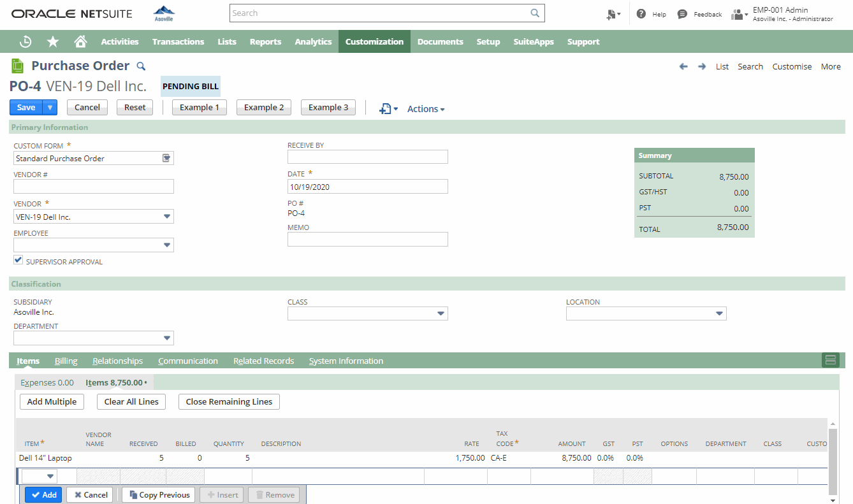Go to the Home dashboard icon
Viewport: 853px width, 504px height.
point(80,41)
